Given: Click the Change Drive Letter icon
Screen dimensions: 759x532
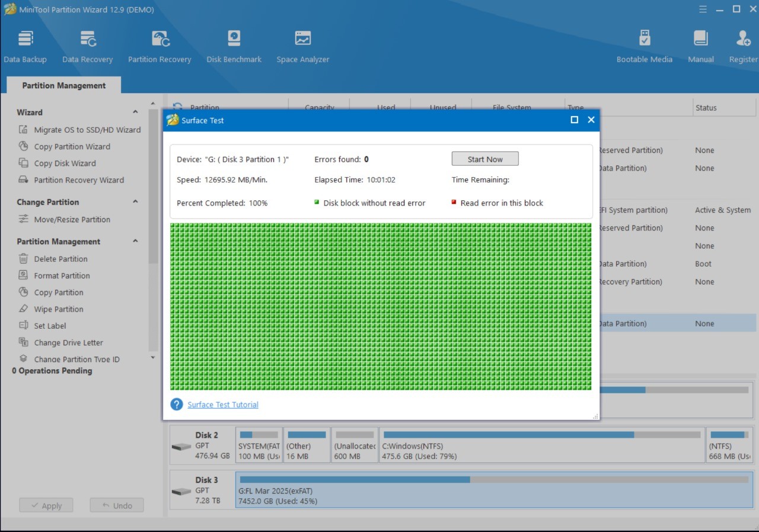Looking at the screenshot, I should click(x=23, y=342).
